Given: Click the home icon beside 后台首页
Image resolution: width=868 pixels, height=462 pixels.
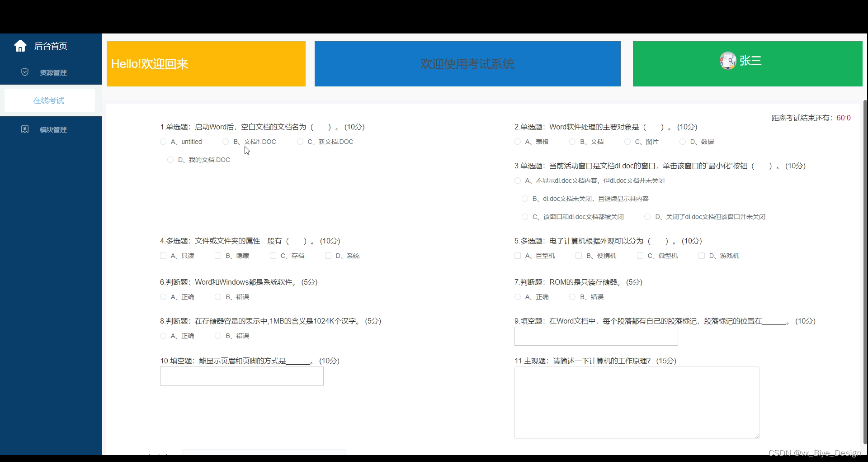Looking at the screenshot, I should [x=20, y=46].
